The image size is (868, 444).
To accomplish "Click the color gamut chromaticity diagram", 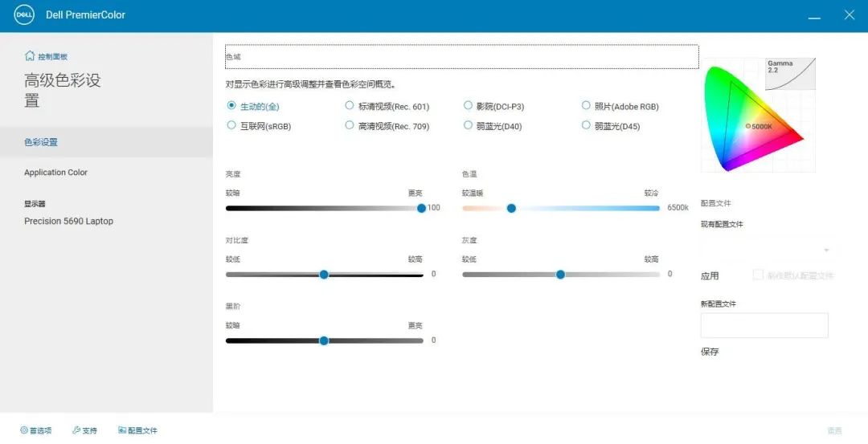I will point(753,118).
